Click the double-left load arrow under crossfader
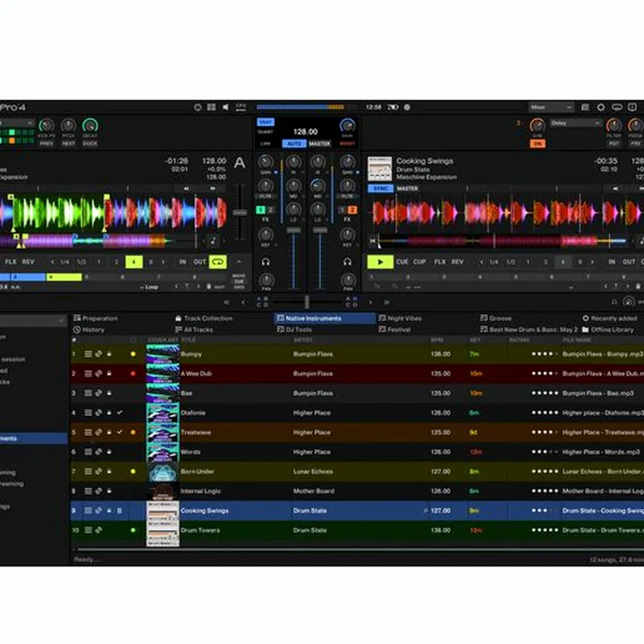644x644 pixels. click(x=226, y=302)
